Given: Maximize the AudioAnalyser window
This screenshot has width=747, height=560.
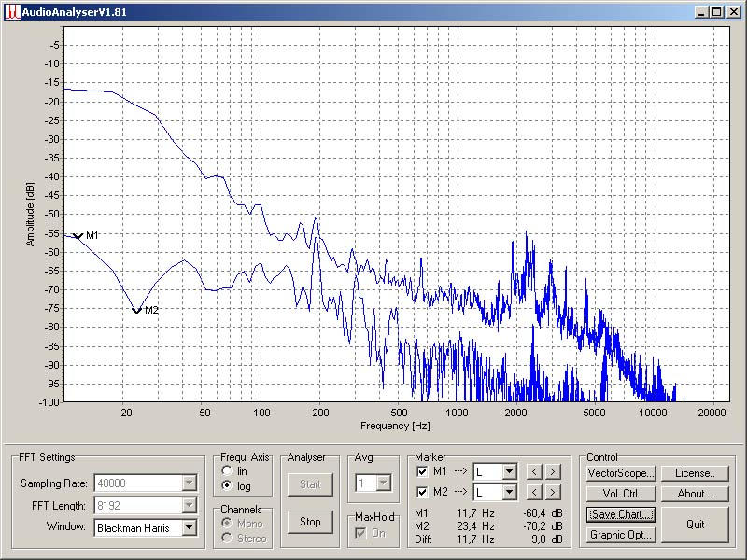Looking at the screenshot, I should [x=716, y=12].
